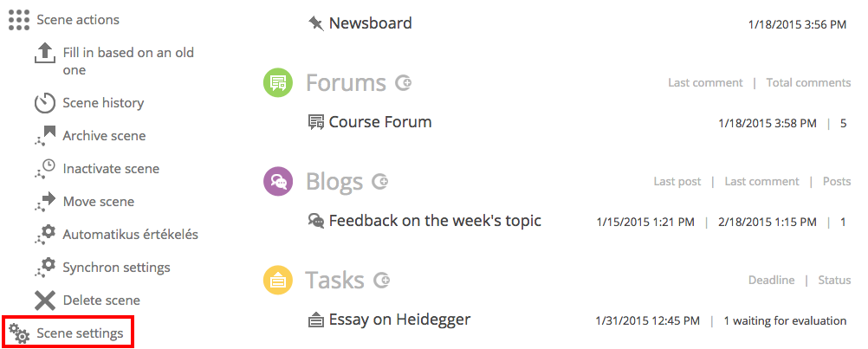Viewport: 868px width, 349px height.
Task: Click the Newsboard pin icon
Action: (x=315, y=23)
